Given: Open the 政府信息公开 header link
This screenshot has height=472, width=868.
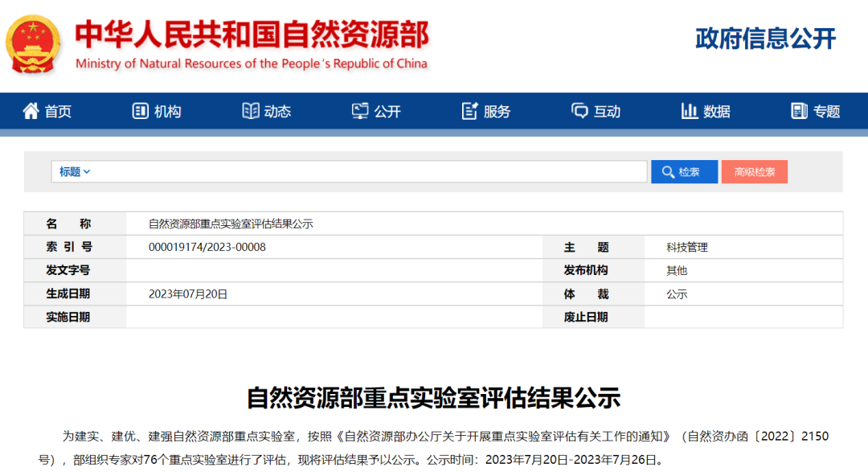Looking at the screenshot, I should click(765, 38).
